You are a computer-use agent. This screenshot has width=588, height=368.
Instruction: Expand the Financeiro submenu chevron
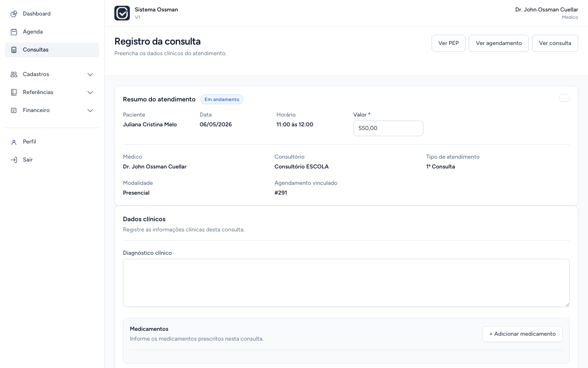pos(90,110)
